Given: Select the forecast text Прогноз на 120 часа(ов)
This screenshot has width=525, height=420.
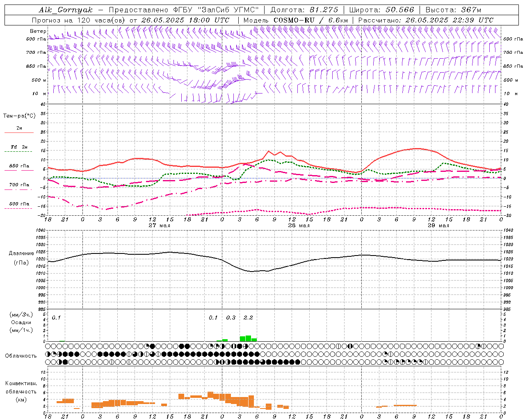Looking at the screenshot, I should (79, 20).
